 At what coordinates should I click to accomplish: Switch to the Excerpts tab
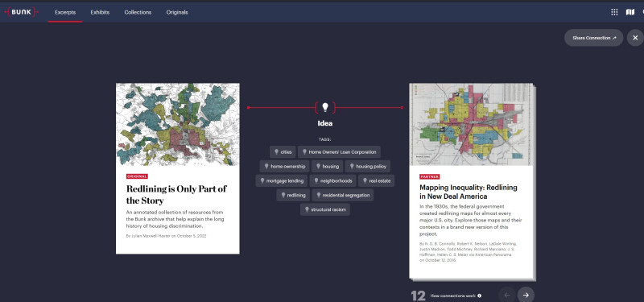point(65,12)
